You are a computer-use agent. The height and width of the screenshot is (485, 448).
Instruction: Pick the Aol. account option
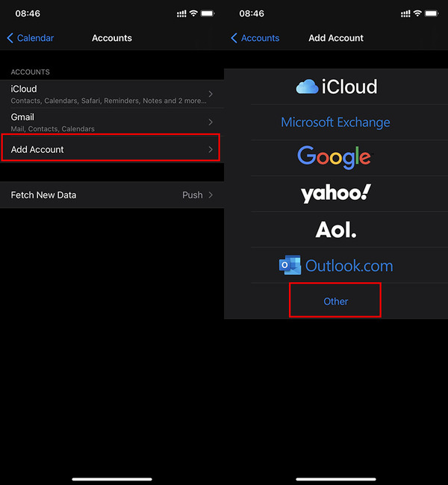click(x=336, y=230)
